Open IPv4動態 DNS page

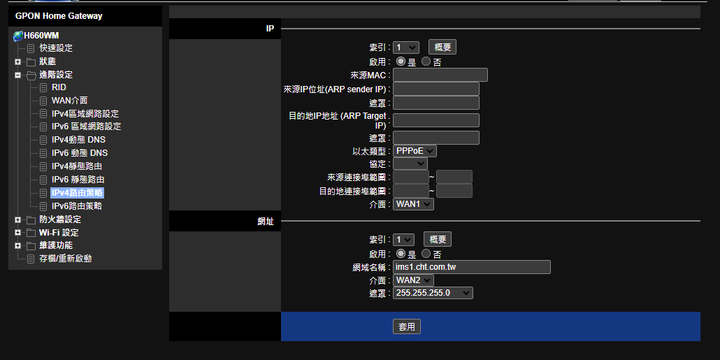tap(79, 140)
